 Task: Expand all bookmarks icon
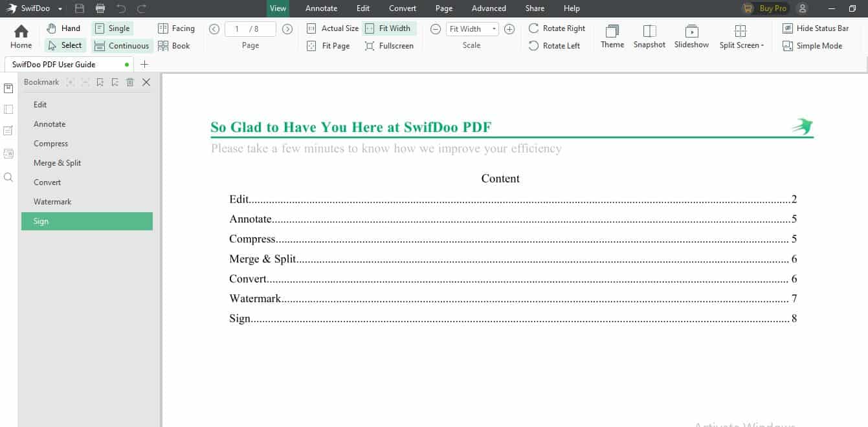click(x=71, y=82)
